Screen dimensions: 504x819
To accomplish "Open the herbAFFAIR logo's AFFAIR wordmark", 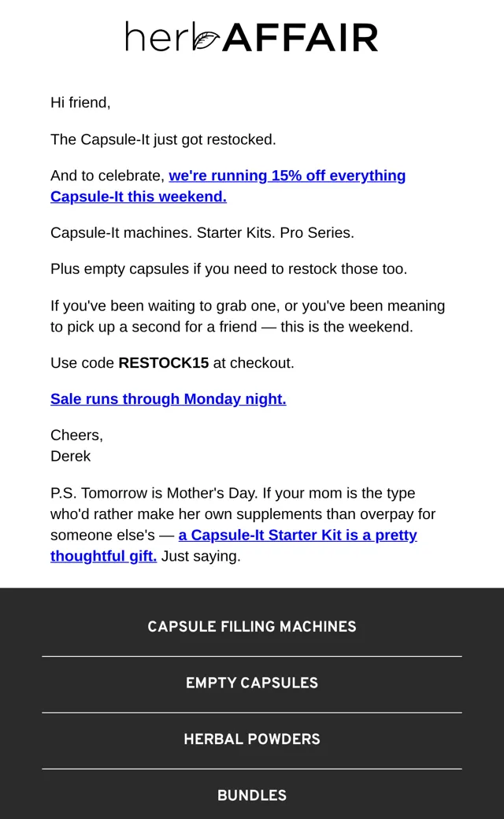I will (x=300, y=38).
